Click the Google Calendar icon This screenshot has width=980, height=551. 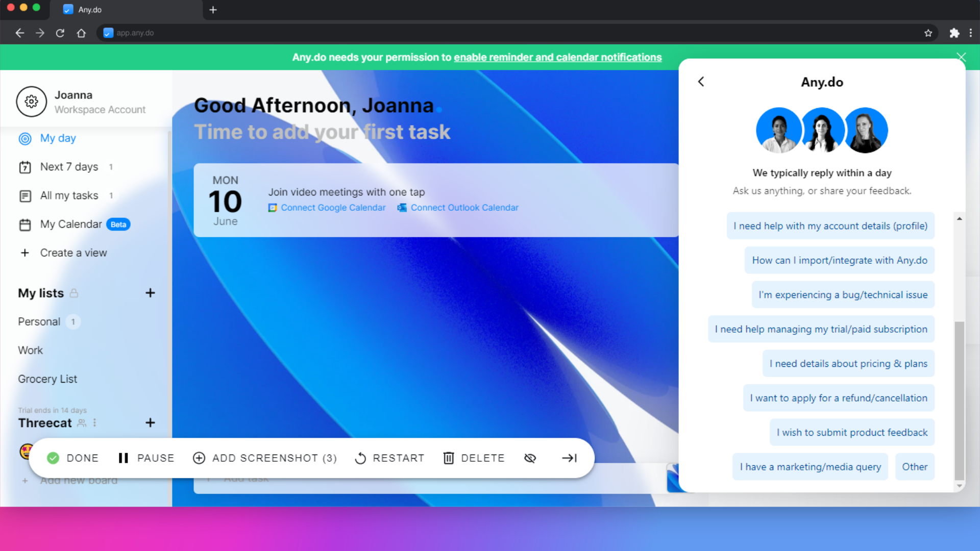[273, 208]
